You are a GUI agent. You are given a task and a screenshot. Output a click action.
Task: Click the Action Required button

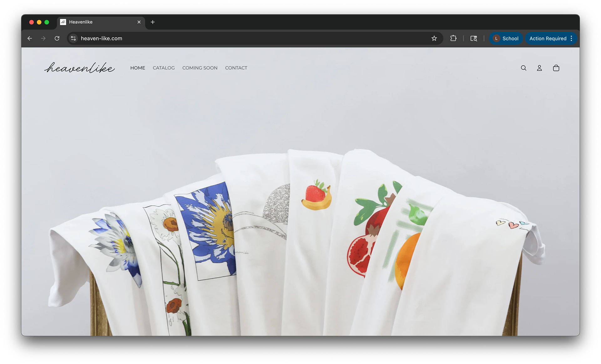pos(547,38)
